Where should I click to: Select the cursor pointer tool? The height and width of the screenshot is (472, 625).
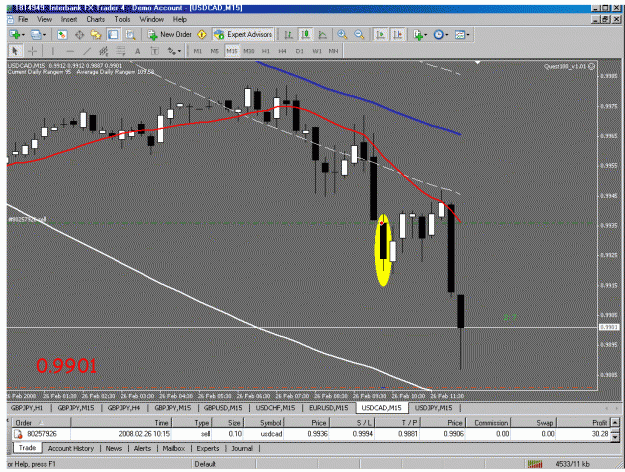coord(15,51)
